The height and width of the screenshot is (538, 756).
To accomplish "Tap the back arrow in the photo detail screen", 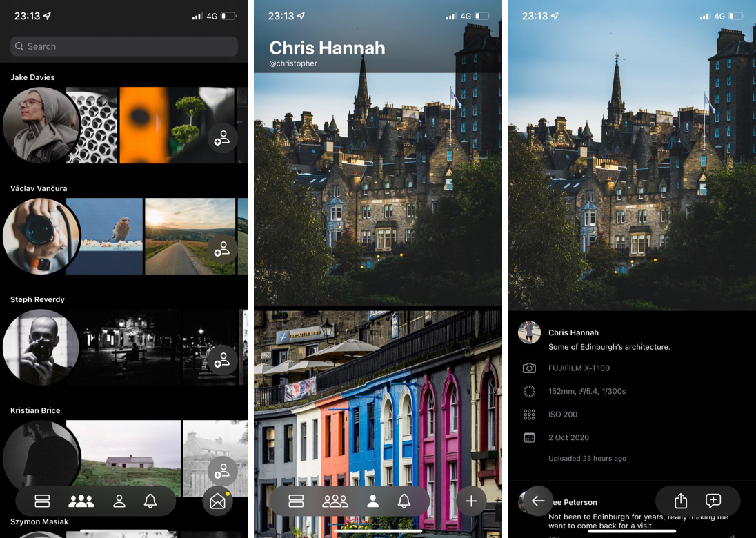I will point(538,501).
